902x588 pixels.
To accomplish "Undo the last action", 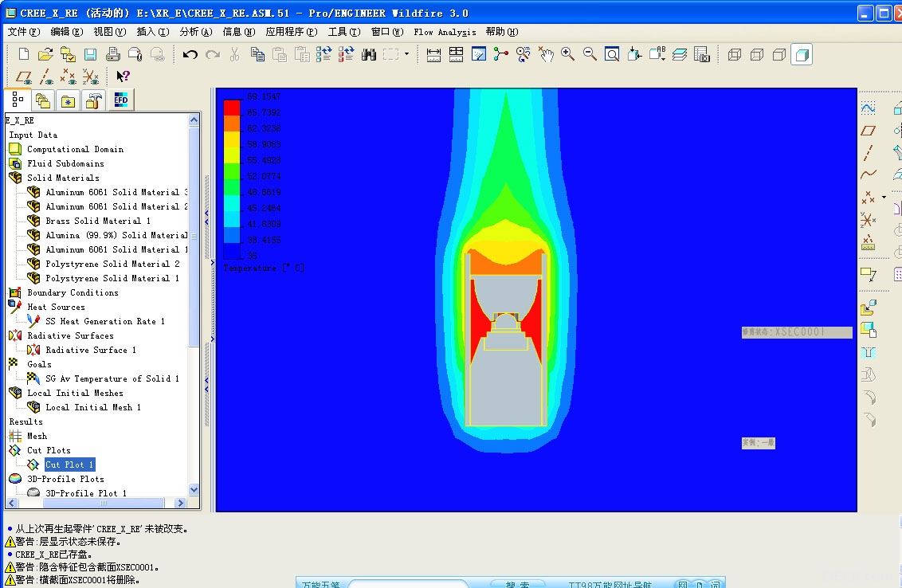I will coord(190,55).
